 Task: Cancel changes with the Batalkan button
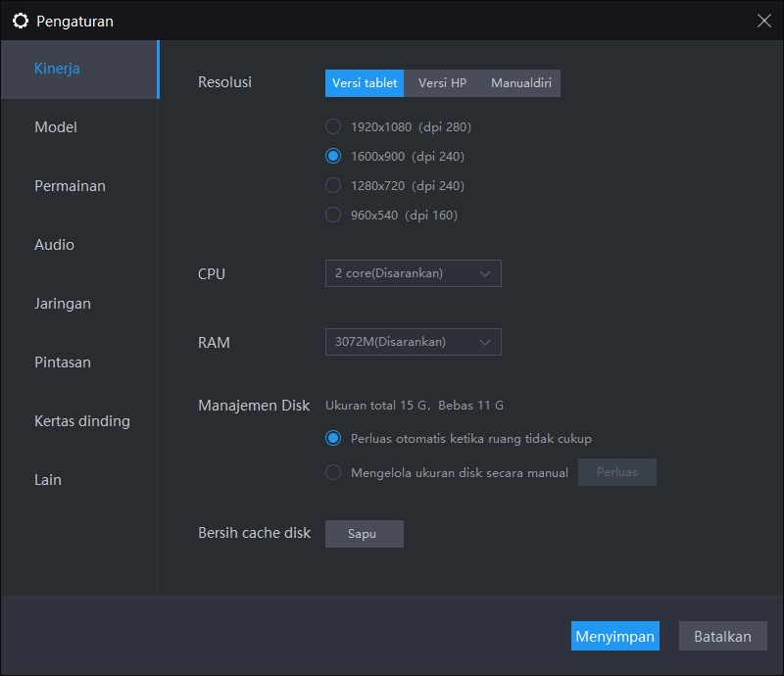(x=722, y=636)
